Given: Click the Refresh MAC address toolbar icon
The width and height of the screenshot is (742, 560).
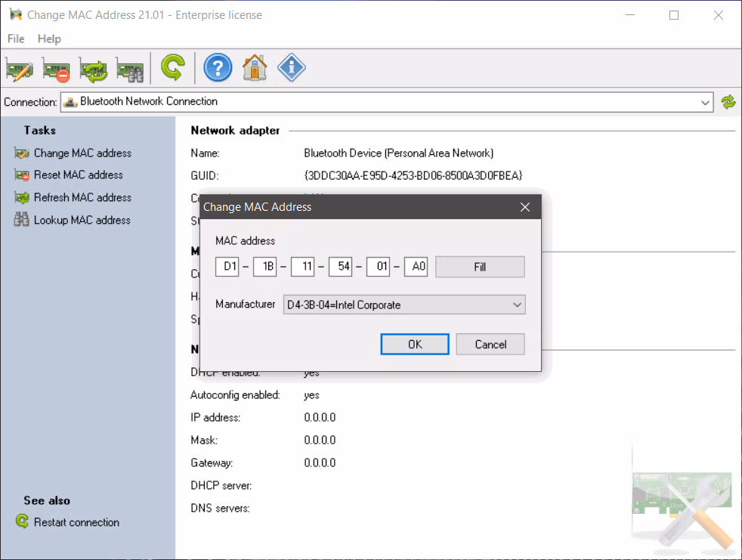Looking at the screenshot, I should [x=93, y=70].
